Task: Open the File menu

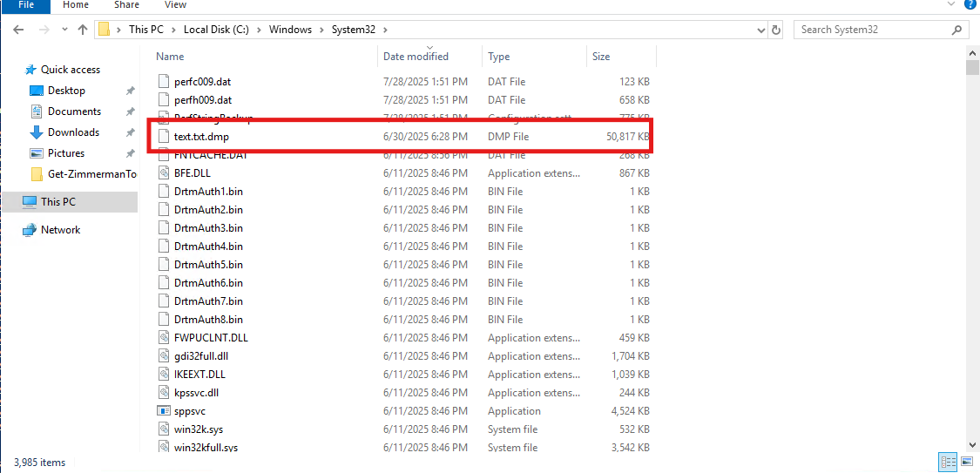Action: pyautogui.click(x=26, y=5)
